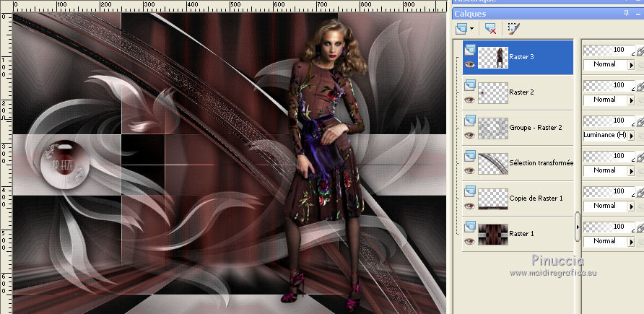
Task: Toggle visibility of Copie de Raster 1
Action: (469, 206)
